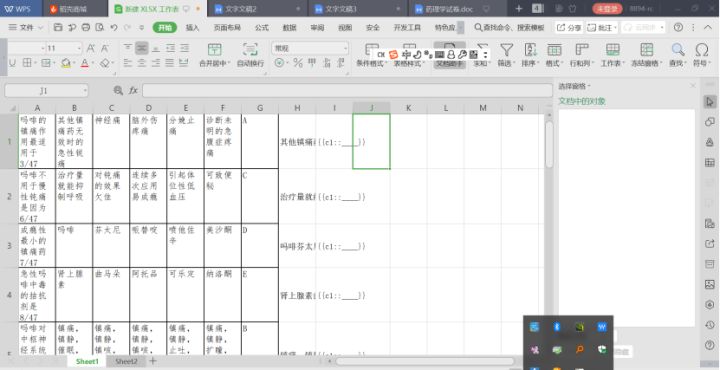Click the Print icon in quick toolbar
This screenshot has width=720, height=370.
[85, 28]
